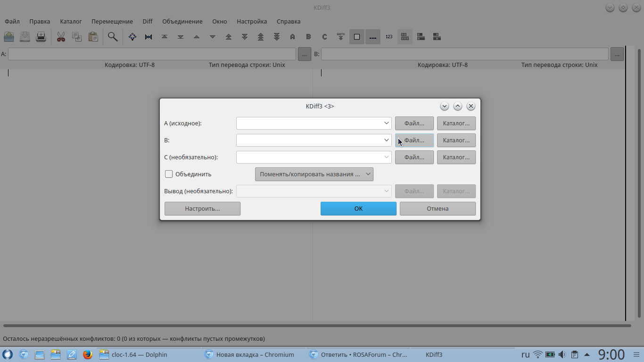Click the 'A' select source toolbar icon

click(x=292, y=37)
